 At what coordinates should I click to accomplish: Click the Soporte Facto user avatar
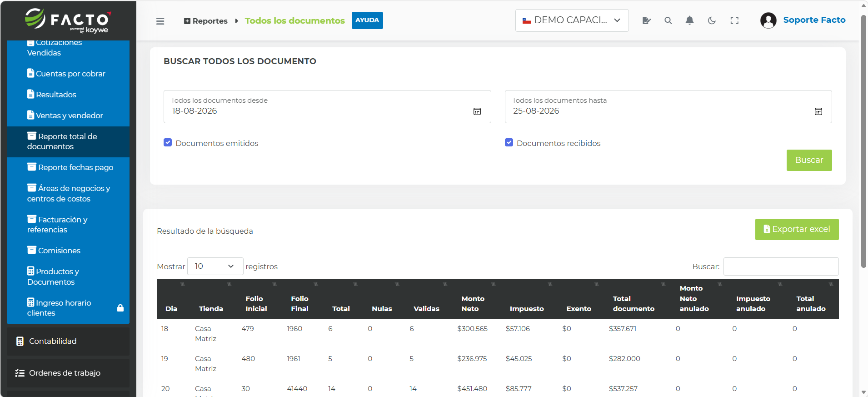[x=768, y=20]
